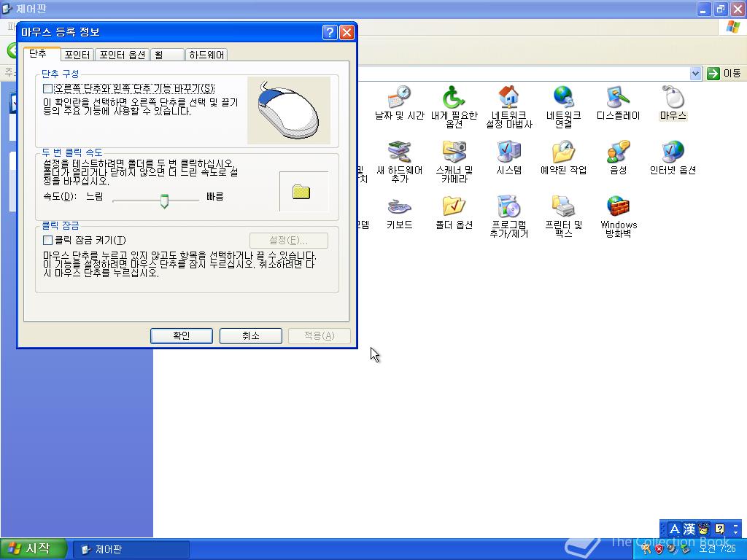Open the 내게 필요한 옵션 accessibility icon
The image size is (747, 560).
tap(454, 107)
